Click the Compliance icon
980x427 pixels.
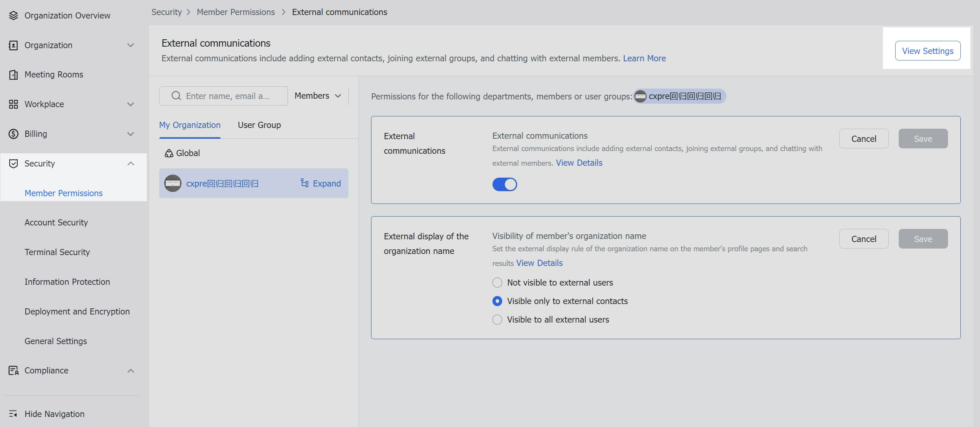(x=13, y=370)
